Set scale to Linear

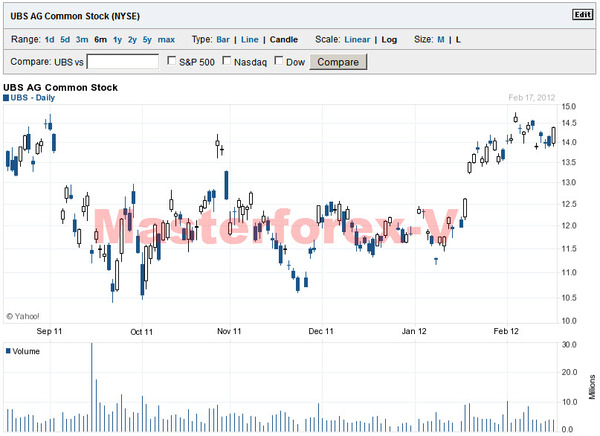[x=357, y=39]
